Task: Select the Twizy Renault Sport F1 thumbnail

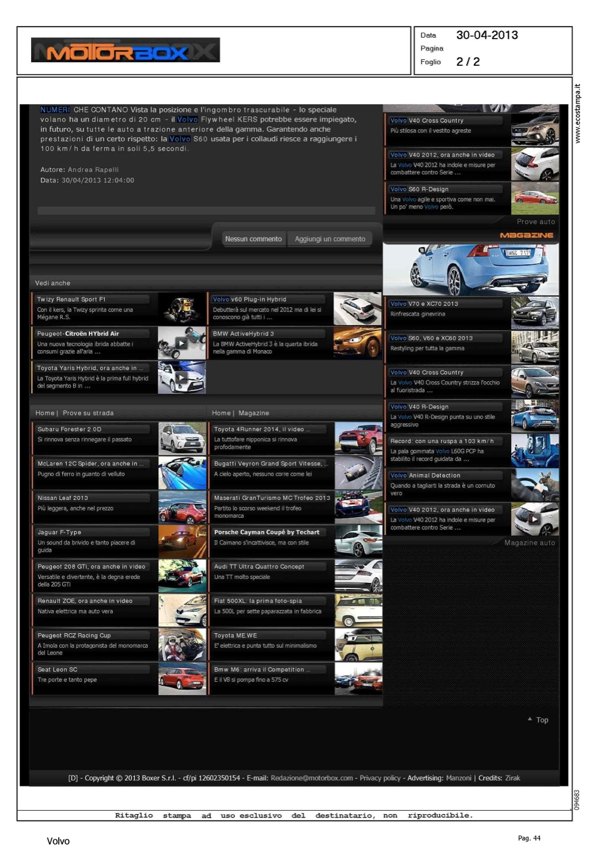Action: pyautogui.click(x=182, y=309)
